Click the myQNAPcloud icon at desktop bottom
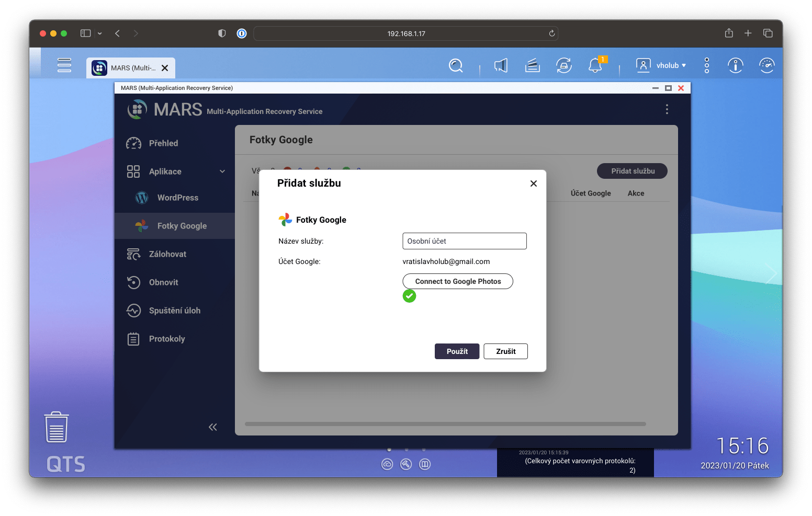Screen dimensions: 812x516 [387, 464]
